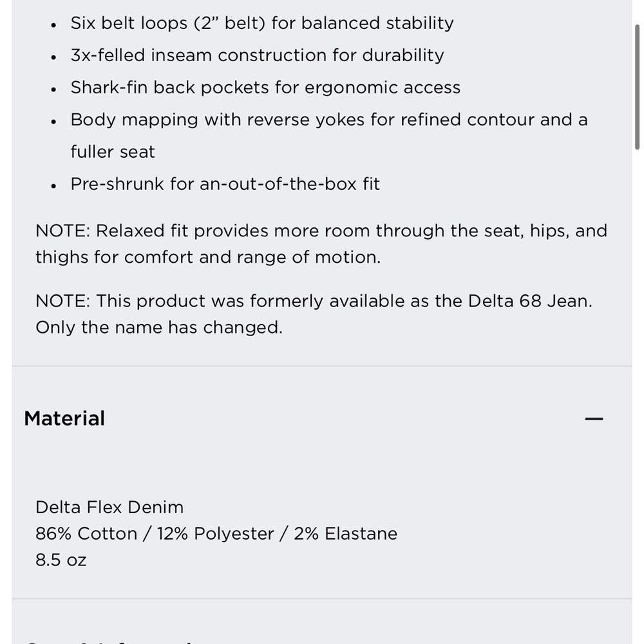Screen dimensions: 644x644
Task: Click the '8.5 oz' fabric weight
Action: (61, 560)
